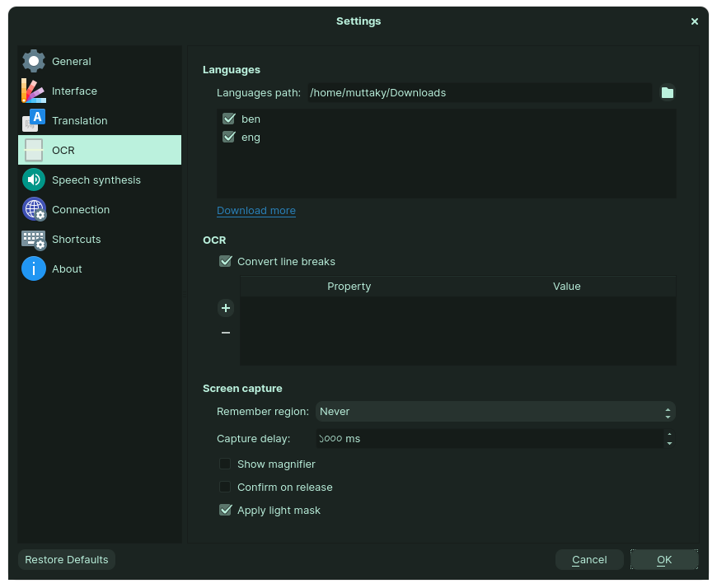Open the Shortcuts keyboard icon
This screenshot has height=588, width=717.
point(34,239)
